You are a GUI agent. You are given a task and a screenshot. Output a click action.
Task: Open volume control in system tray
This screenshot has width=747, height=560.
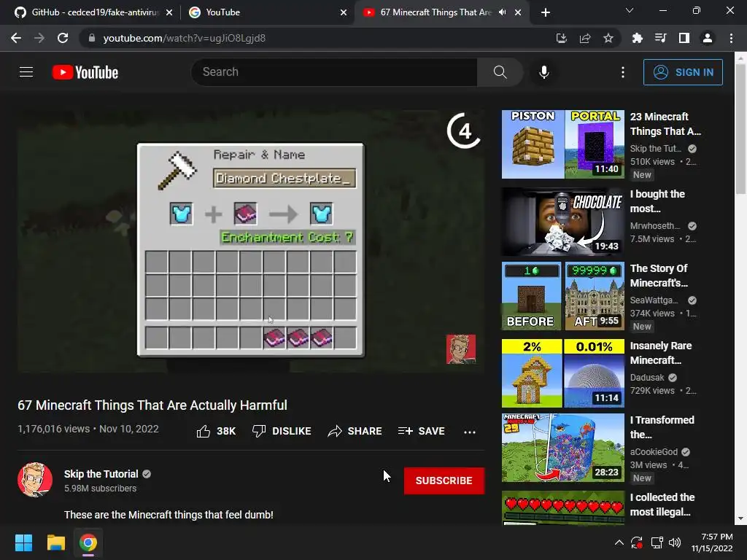click(675, 542)
